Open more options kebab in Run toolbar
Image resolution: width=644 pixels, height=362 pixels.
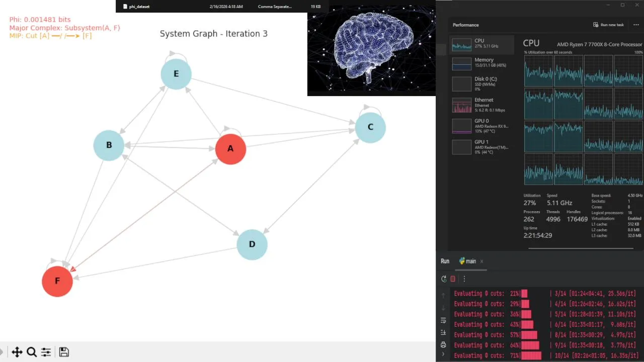[464, 279]
